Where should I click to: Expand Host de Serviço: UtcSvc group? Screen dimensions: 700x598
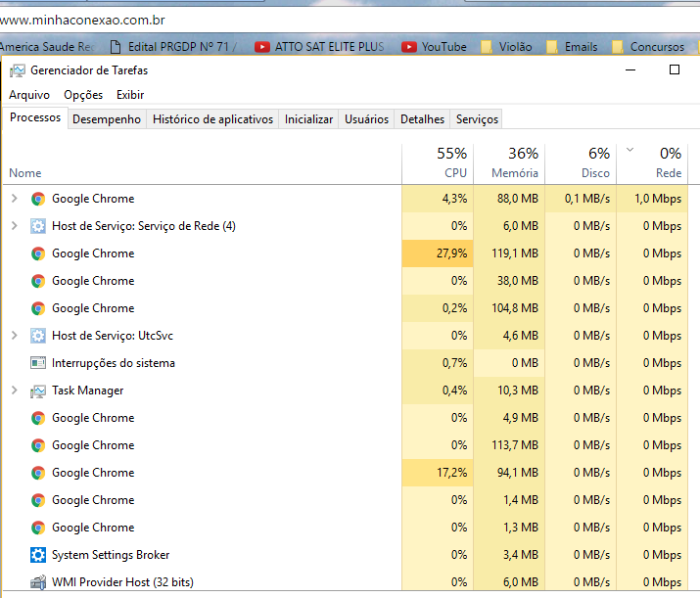pyautogui.click(x=15, y=335)
